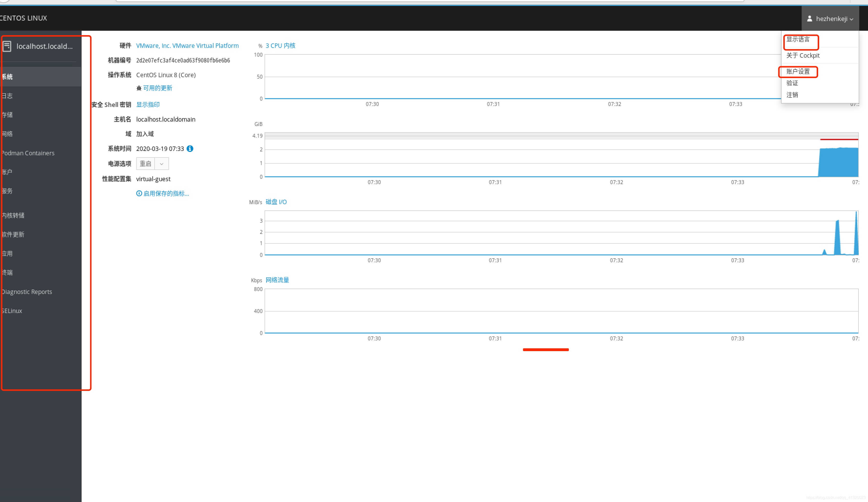Screen dimensions: 868x502
Task: Click the server host icon in sidebar
Action: [x=7, y=46]
